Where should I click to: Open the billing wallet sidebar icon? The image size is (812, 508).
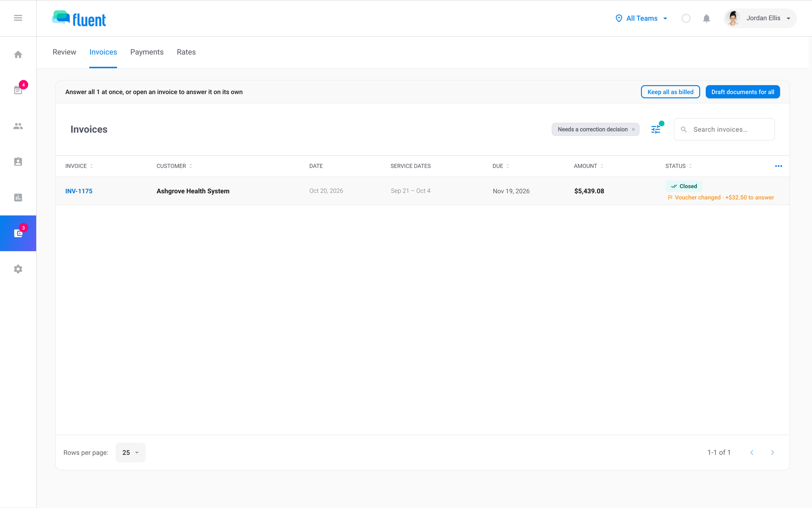tap(18, 233)
